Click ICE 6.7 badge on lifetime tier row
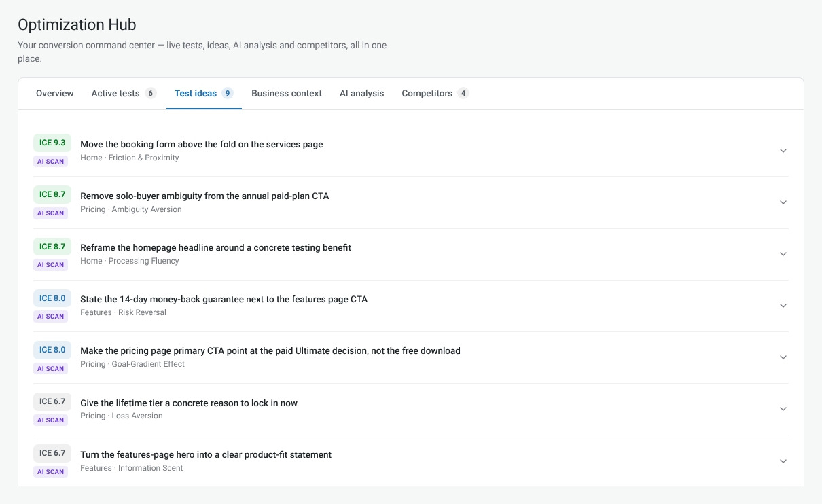 tap(52, 401)
